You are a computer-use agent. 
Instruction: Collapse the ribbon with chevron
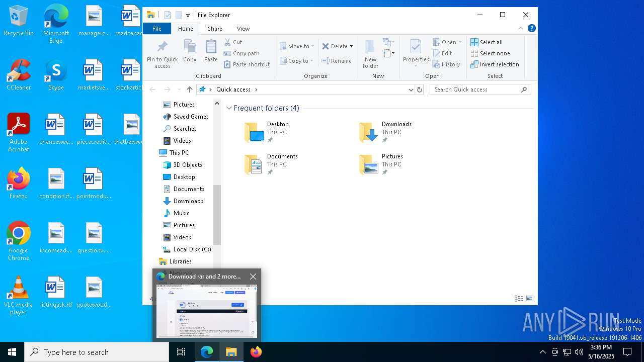(x=521, y=28)
